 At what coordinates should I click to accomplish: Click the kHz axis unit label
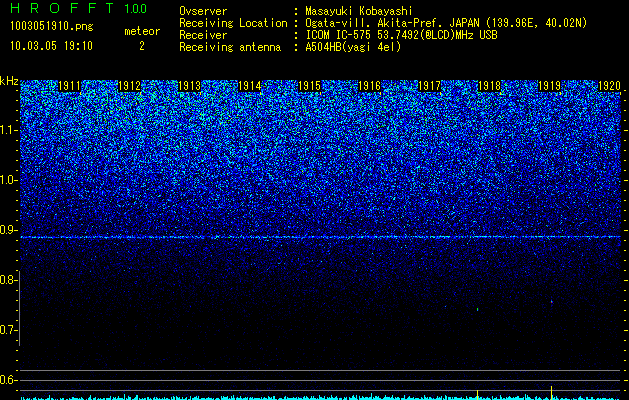pyautogui.click(x=9, y=81)
